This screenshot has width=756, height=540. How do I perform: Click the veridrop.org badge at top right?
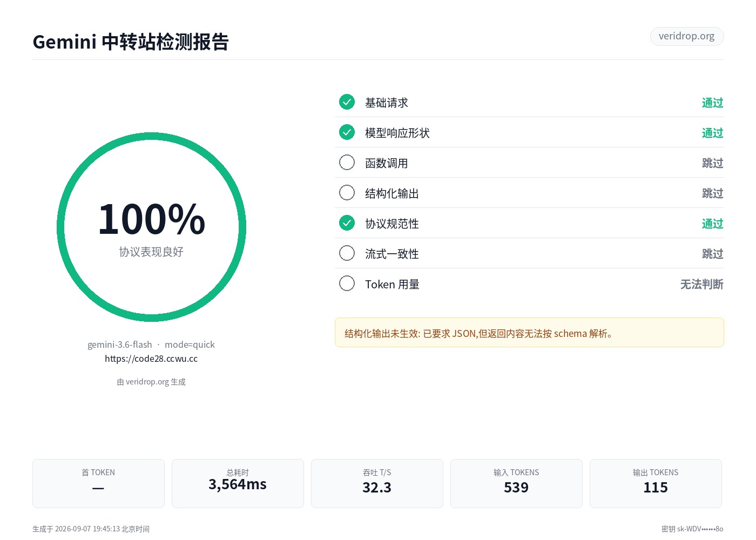(x=687, y=36)
